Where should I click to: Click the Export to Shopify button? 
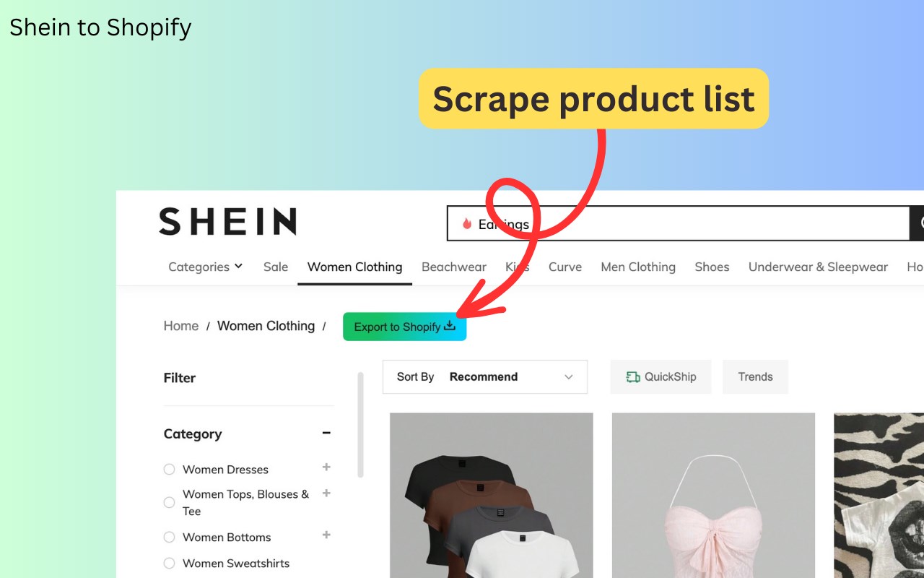coord(405,327)
